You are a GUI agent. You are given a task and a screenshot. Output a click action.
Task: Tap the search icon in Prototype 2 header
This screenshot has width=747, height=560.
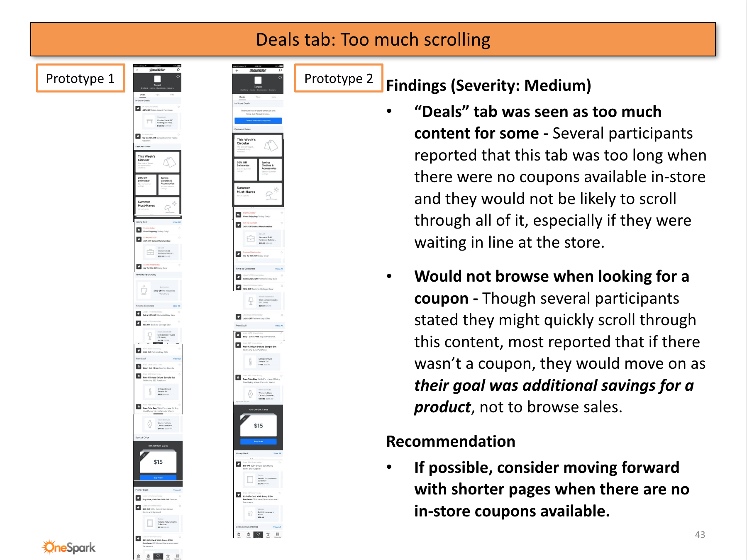(281, 70)
